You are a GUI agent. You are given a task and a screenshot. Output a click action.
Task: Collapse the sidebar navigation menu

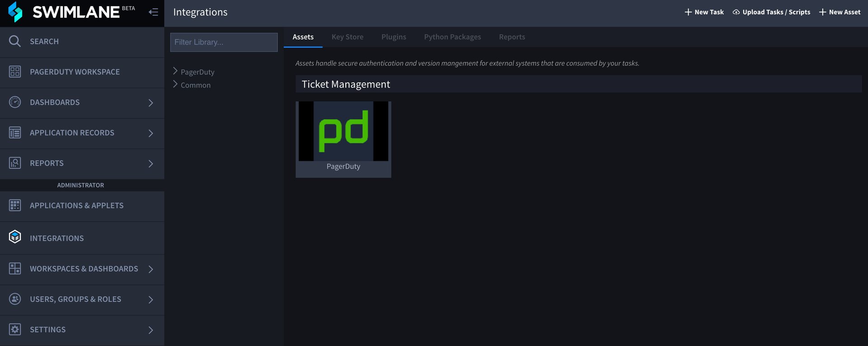pyautogui.click(x=153, y=12)
